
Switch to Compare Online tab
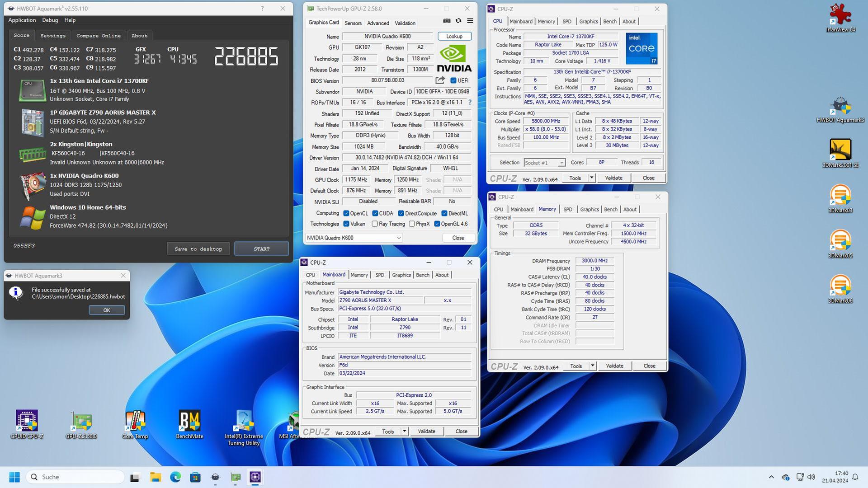[x=99, y=35]
